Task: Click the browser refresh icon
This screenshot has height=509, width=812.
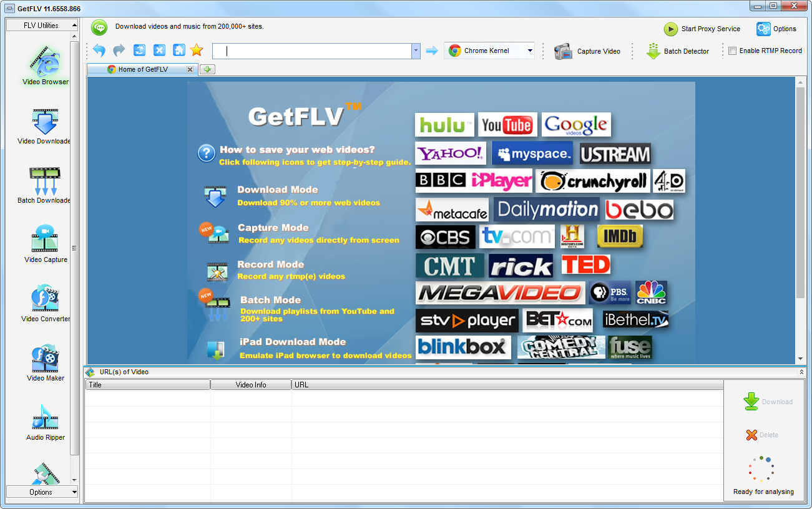Action: pyautogui.click(x=139, y=51)
